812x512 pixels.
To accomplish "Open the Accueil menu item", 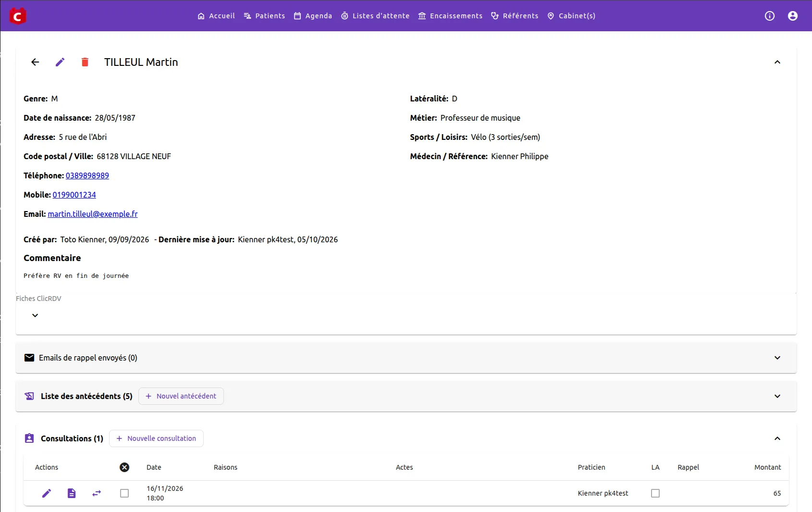I will 216,16.
